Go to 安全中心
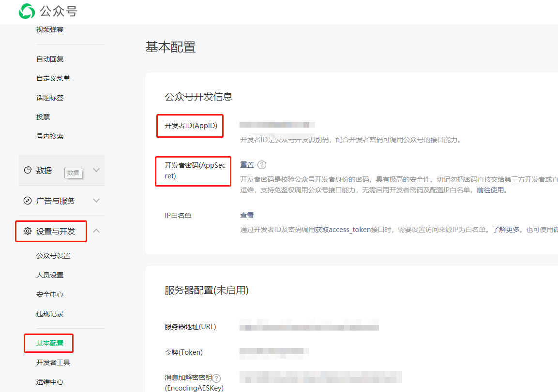 [x=50, y=294]
